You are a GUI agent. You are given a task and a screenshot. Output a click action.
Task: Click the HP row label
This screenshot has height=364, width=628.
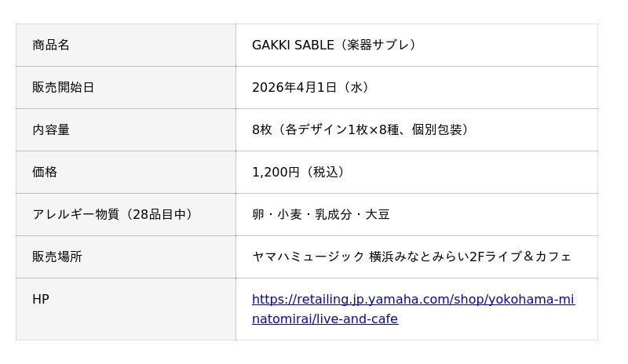pyautogui.click(x=41, y=299)
